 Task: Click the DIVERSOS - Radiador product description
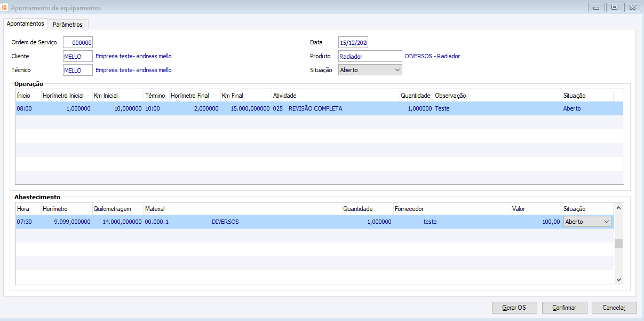[x=432, y=56]
